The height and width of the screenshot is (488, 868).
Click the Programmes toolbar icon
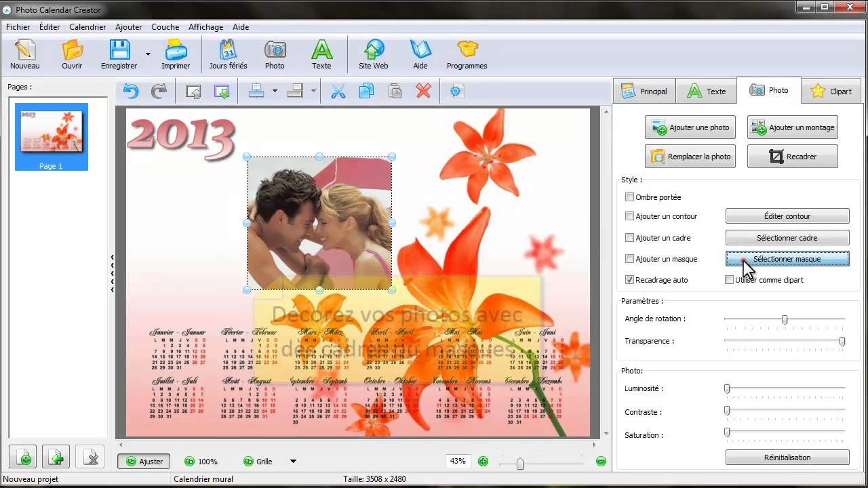point(467,54)
